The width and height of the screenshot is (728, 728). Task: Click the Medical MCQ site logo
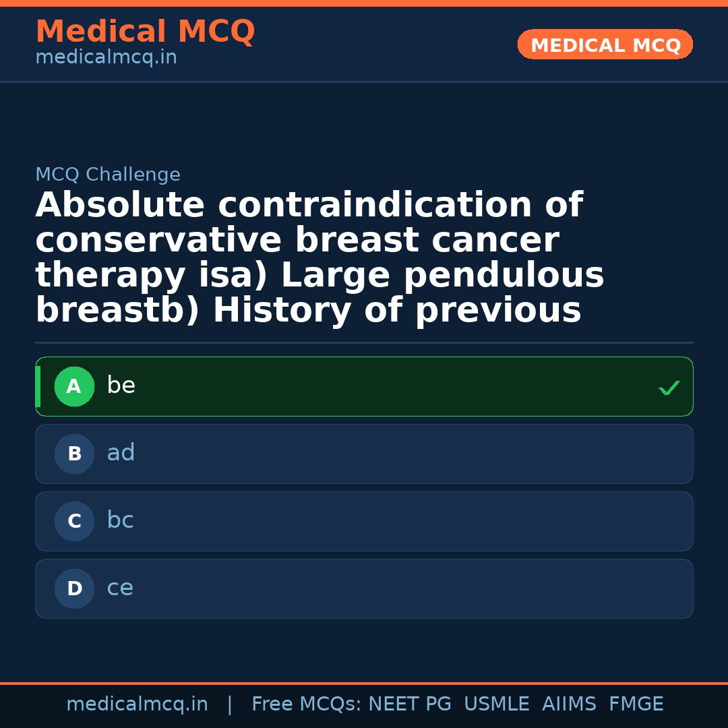click(x=146, y=32)
